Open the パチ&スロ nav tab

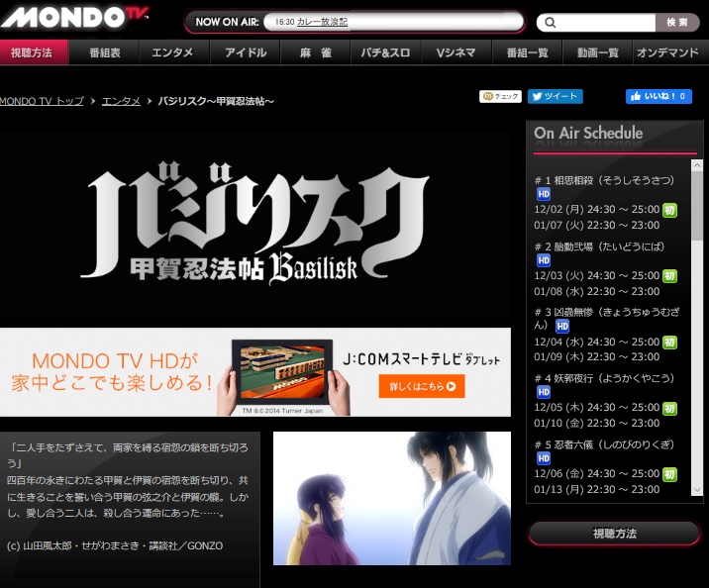(386, 52)
